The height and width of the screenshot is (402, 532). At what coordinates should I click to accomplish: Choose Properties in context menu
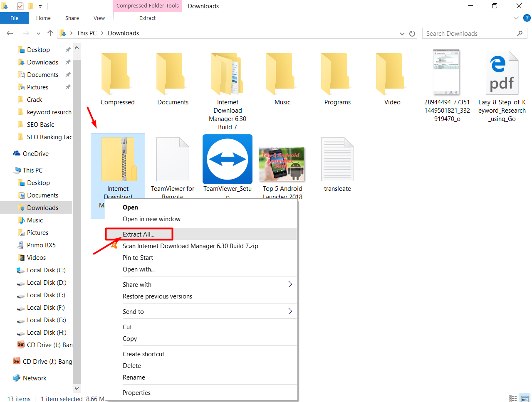click(201, 393)
